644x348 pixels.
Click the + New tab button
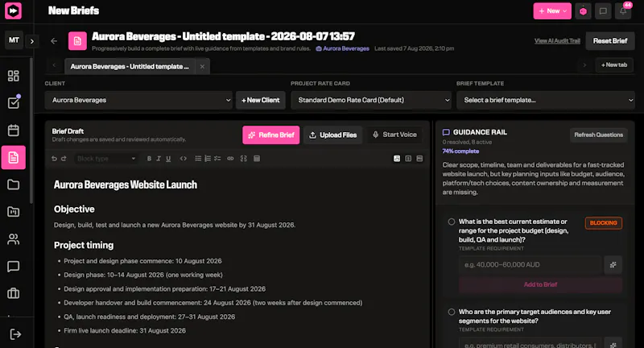pos(614,65)
